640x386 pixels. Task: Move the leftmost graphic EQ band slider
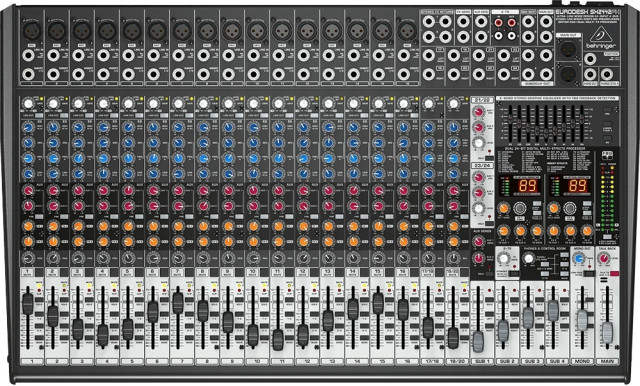pos(510,119)
